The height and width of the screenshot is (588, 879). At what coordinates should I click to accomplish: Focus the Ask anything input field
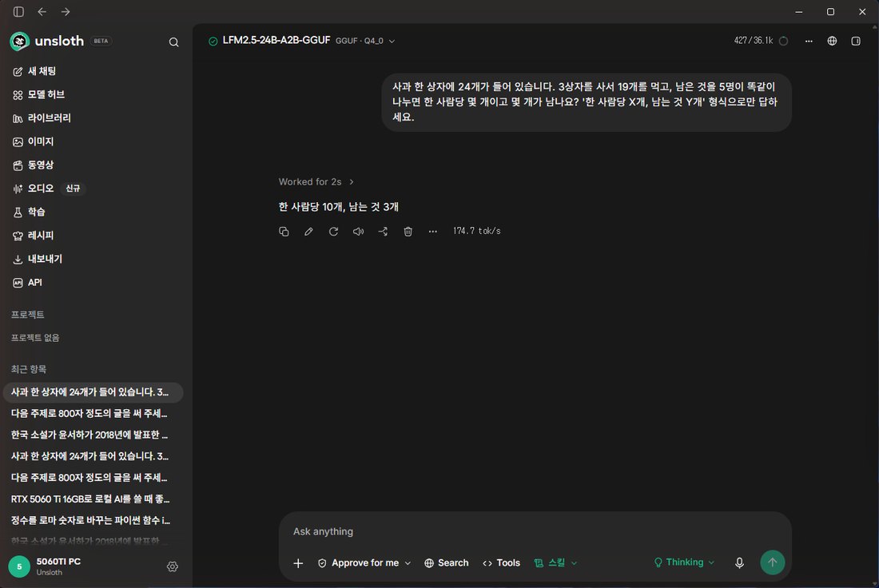(x=535, y=531)
